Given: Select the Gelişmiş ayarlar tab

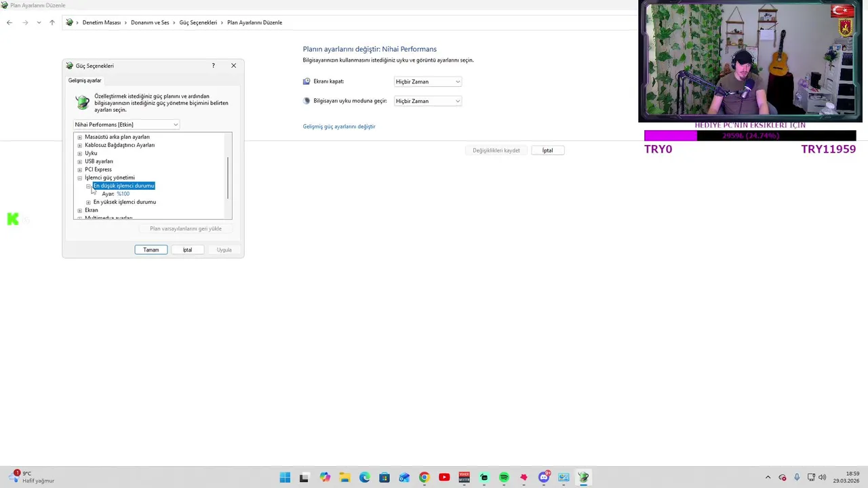Looking at the screenshot, I should pyautogui.click(x=85, y=81).
